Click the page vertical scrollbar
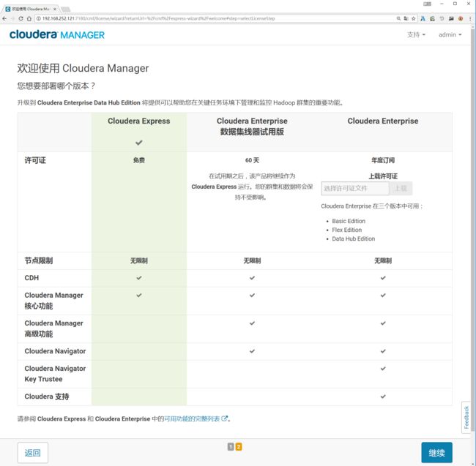Viewport: 476px width, 466px height. (x=473, y=230)
